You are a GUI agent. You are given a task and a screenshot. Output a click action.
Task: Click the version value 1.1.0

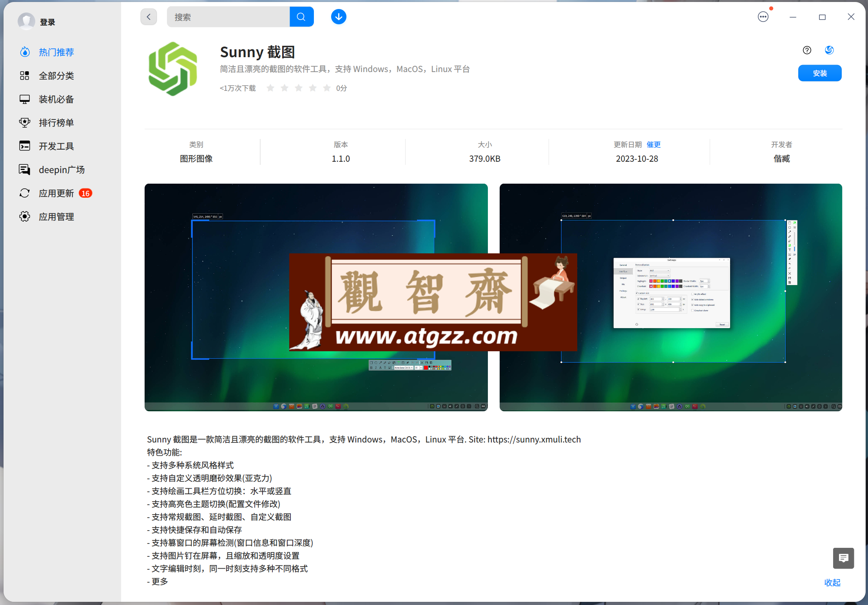pyautogui.click(x=341, y=159)
